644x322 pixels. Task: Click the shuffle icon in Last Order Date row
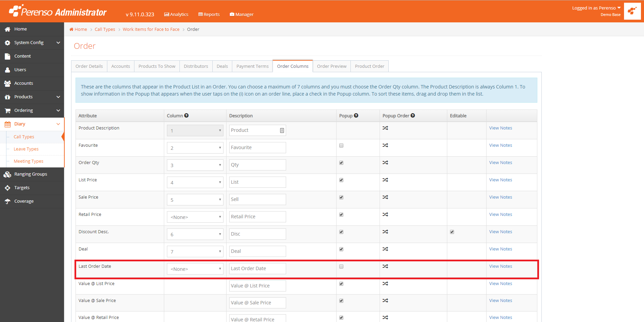385,266
